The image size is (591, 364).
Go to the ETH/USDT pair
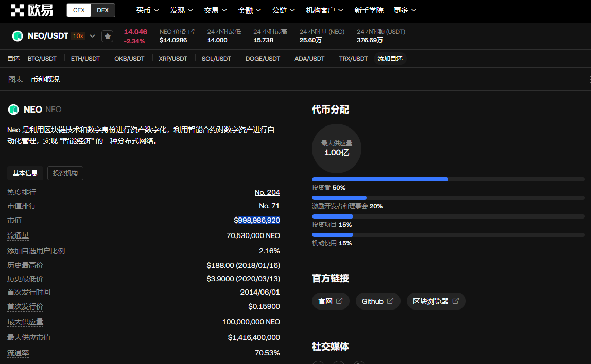[x=85, y=59]
